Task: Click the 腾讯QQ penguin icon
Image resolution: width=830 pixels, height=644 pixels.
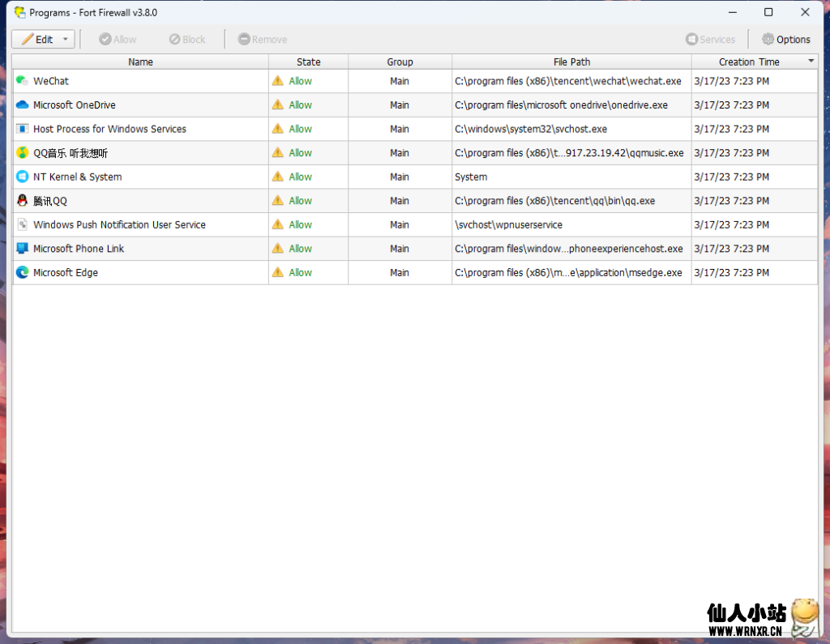Action: 22,200
